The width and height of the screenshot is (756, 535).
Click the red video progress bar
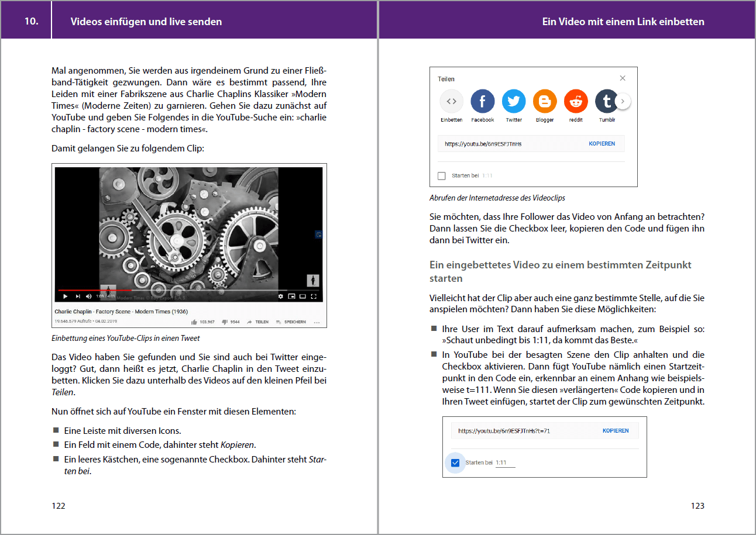tap(94, 290)
